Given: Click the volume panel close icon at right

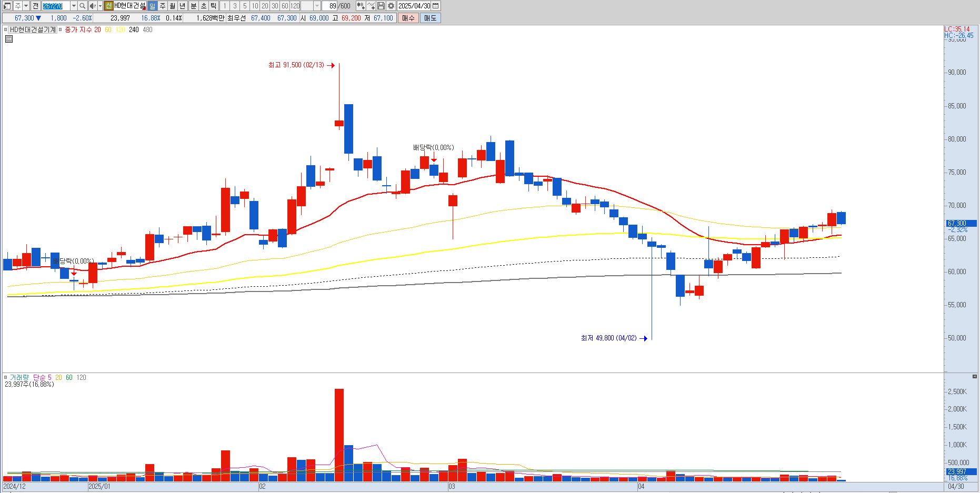Looking at the screenshot, I should pos(975,377).
